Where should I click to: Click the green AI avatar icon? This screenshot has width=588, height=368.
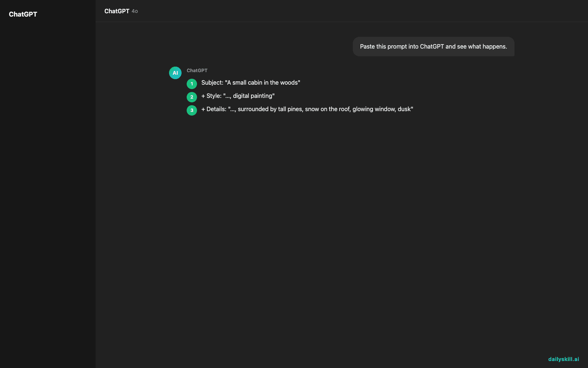(175, 73)
